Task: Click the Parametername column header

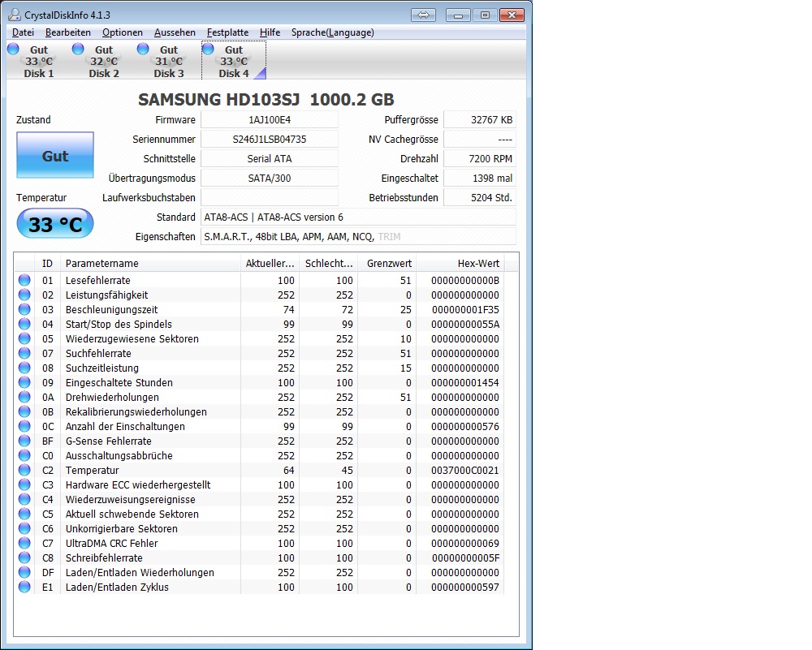Action: pos(151,263)
